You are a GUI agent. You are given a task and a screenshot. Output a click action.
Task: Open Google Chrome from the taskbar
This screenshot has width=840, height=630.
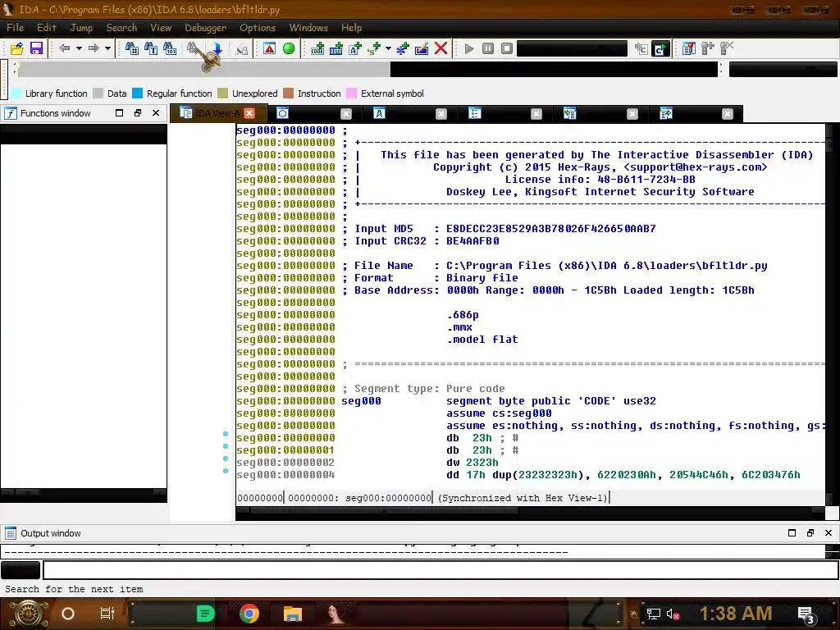tap(249, 614)
